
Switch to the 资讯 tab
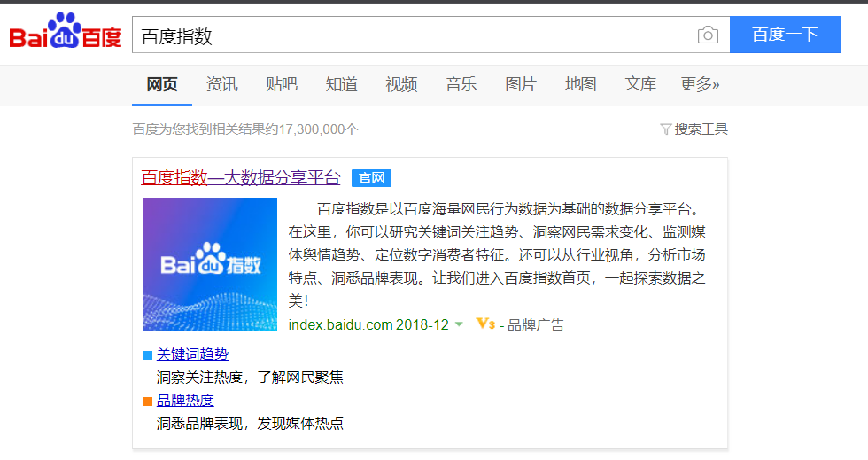coord(221,84)
